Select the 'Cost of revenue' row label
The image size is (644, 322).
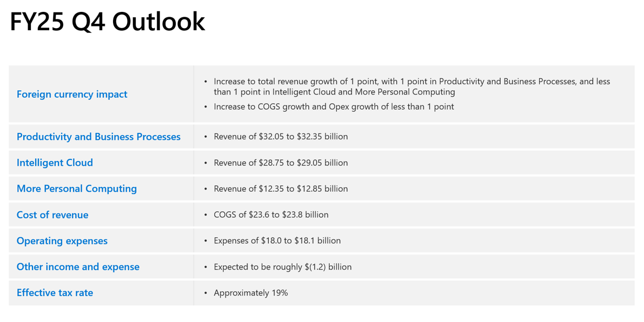pyautogui.click(x=52, y=215)
